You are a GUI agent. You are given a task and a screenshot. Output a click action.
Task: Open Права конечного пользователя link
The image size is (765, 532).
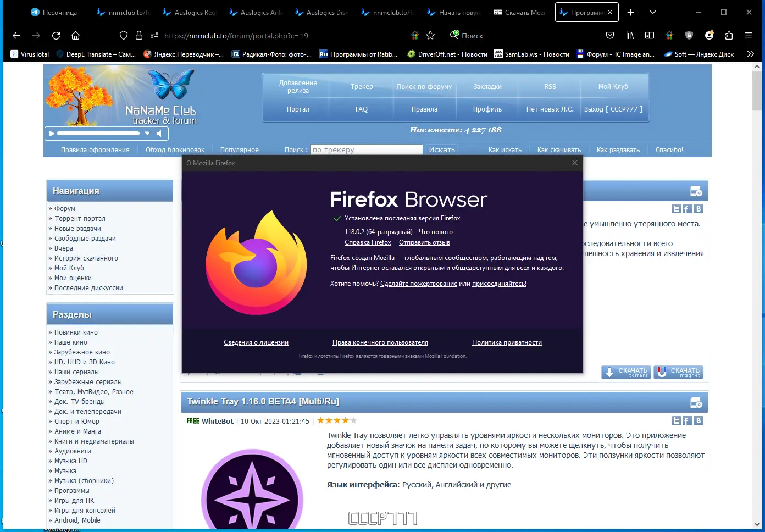pyautogui.click(x=380, y=342)
